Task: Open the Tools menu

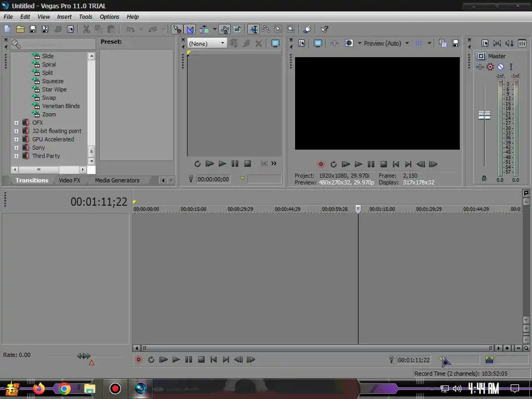Action: [x=86, y=17]
